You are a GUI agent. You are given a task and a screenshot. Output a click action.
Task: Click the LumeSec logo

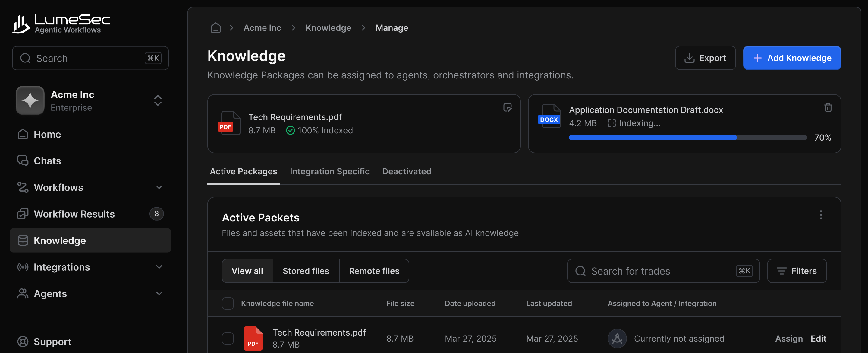pyautogui.click(x=61, y=24)
